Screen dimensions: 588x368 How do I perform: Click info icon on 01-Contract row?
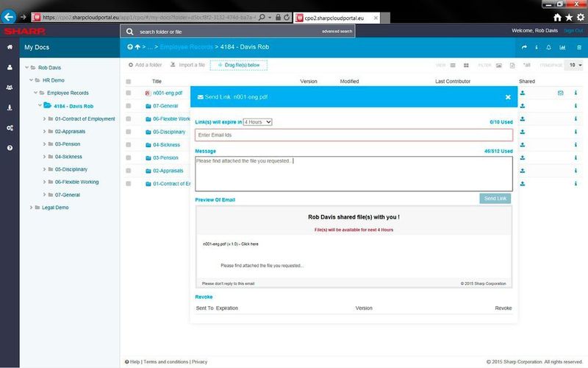[576, 183]
